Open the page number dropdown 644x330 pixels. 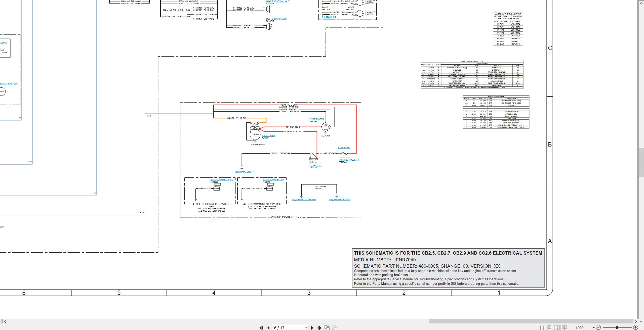pos(306,328)
